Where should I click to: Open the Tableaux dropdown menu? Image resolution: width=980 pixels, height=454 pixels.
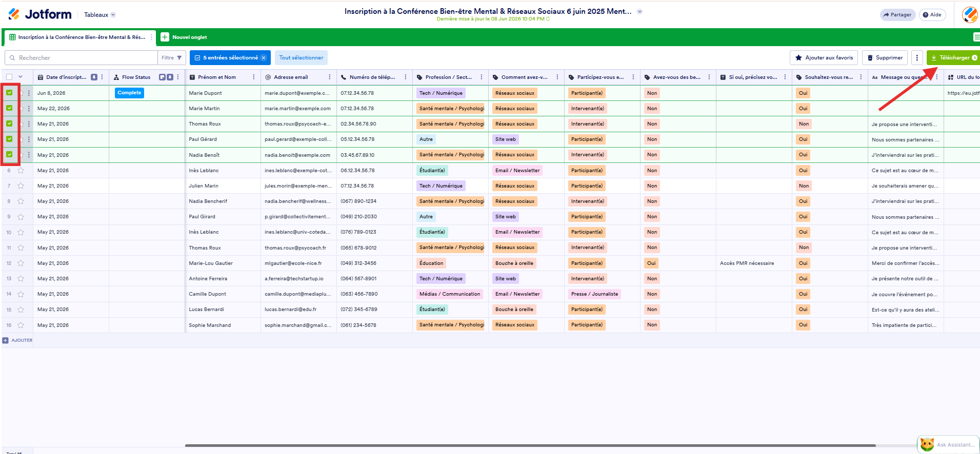tap(99, 15)
